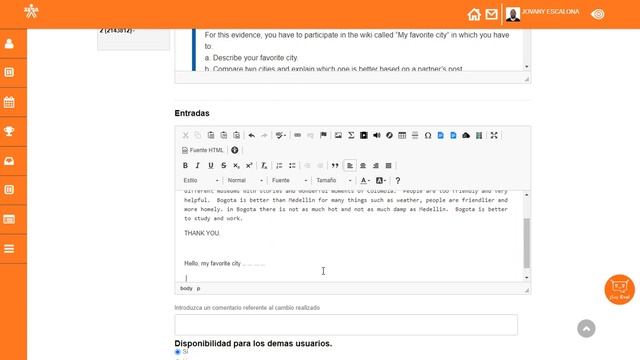Open the Normal paragraph format dropdown
The image size is (640, 360).
click(x=245, y=180)
